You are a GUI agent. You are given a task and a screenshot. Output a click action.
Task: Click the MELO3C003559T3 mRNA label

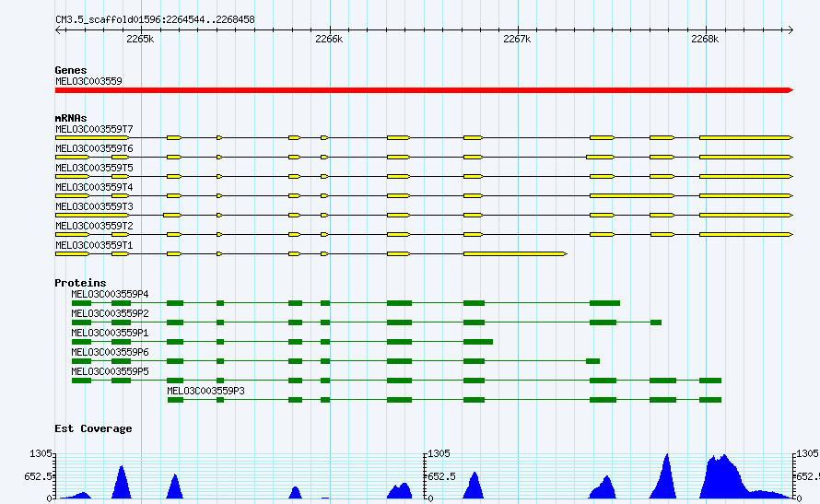94,206
